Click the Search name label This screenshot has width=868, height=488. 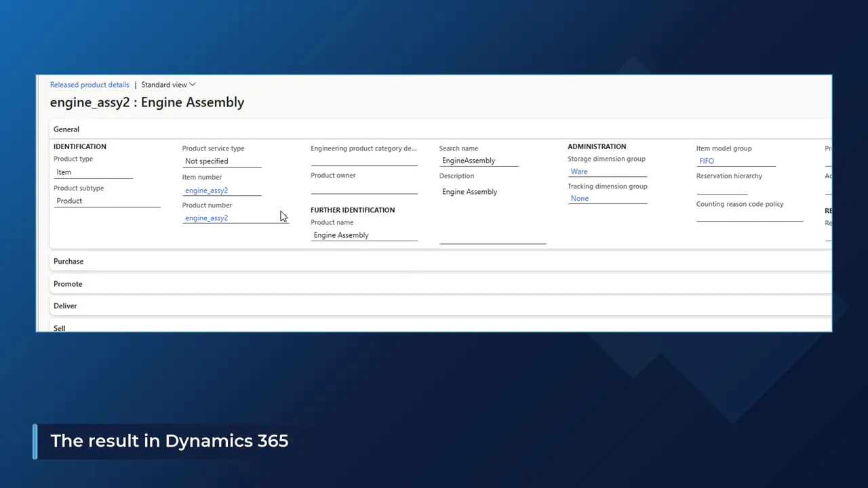click(x=458, y=148)
